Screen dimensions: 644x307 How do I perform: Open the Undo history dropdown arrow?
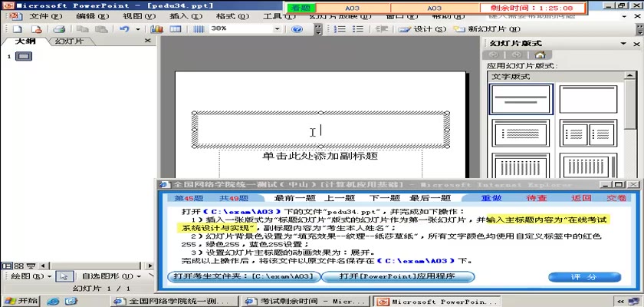[x=138, y=29]
